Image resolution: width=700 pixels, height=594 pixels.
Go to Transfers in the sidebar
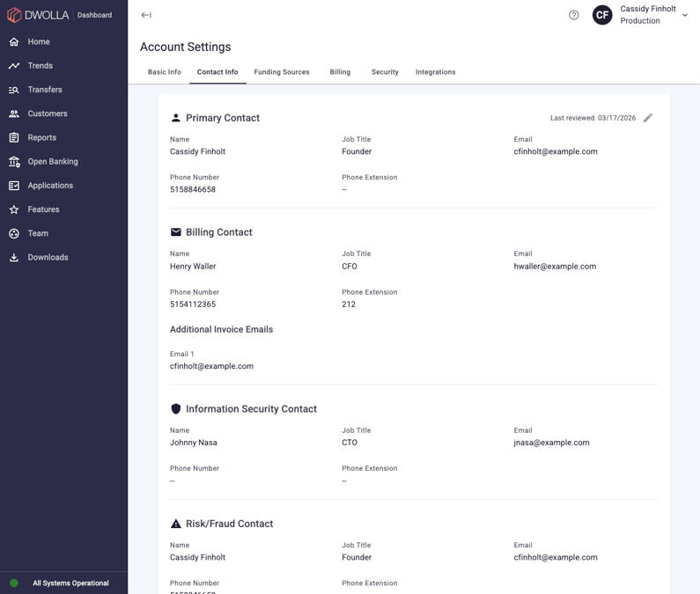pyautogui.click(x=45, y=90)
